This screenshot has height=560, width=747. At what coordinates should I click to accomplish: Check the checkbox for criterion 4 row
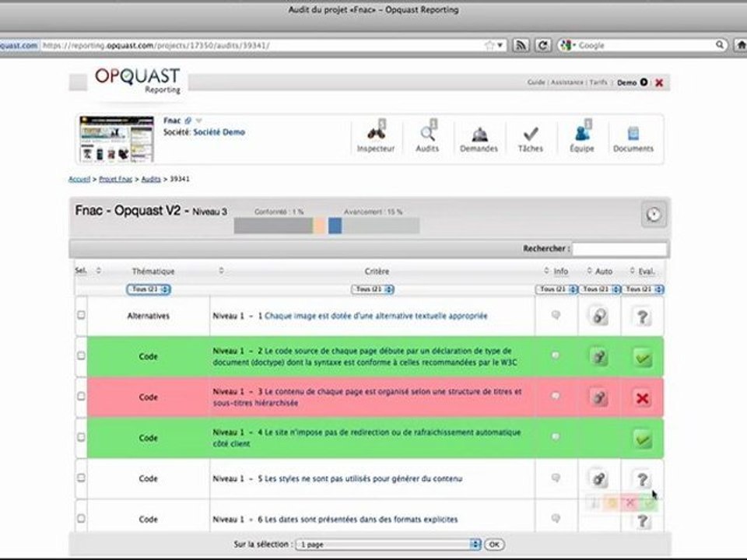pos(82,436)
